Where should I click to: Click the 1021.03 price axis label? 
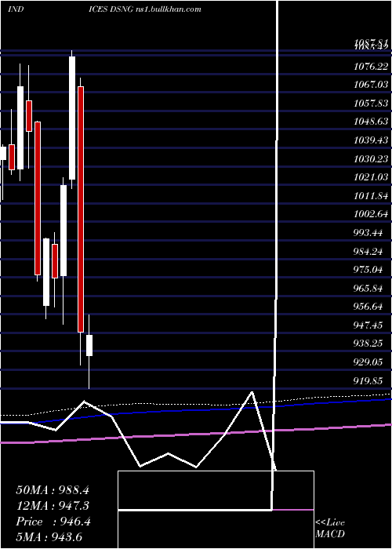coord(372,177)
